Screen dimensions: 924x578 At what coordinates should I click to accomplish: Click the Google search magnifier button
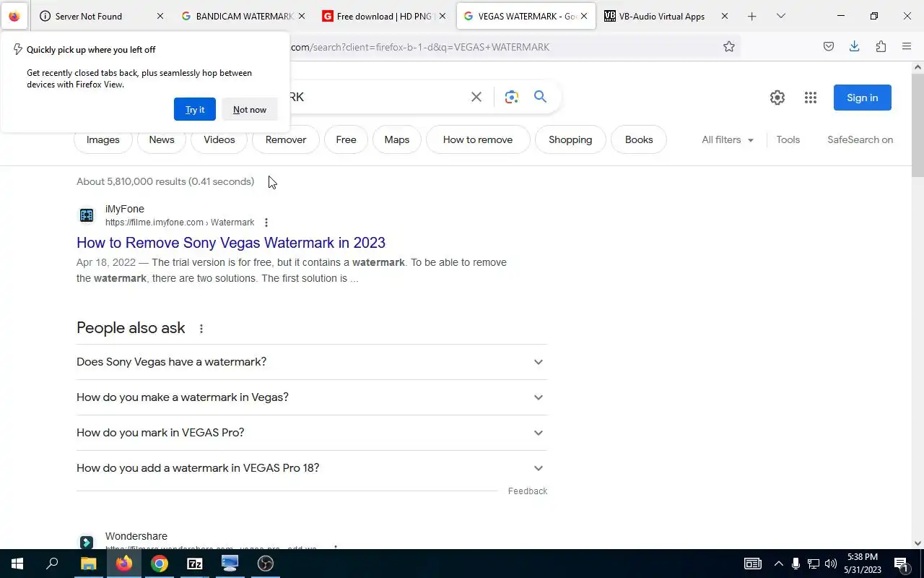(540, 97)
